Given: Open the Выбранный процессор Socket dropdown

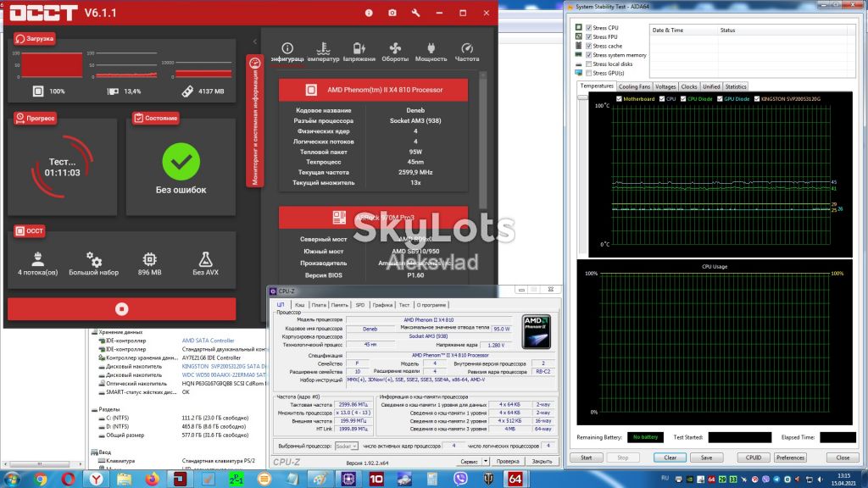Looking at the screenshot, I should pos(347,446).
